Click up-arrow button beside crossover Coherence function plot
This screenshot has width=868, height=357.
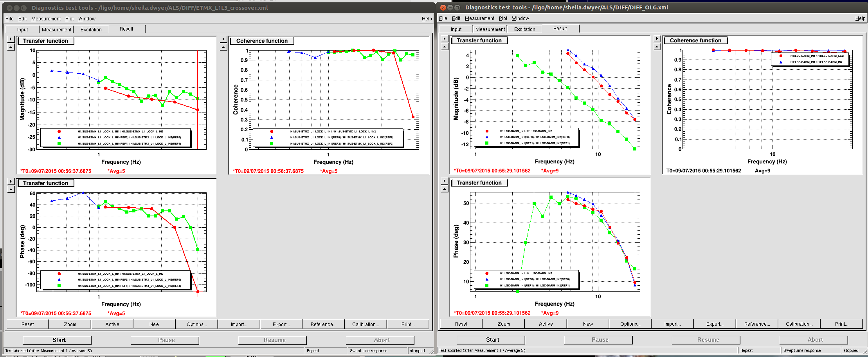tap(223, 47)
